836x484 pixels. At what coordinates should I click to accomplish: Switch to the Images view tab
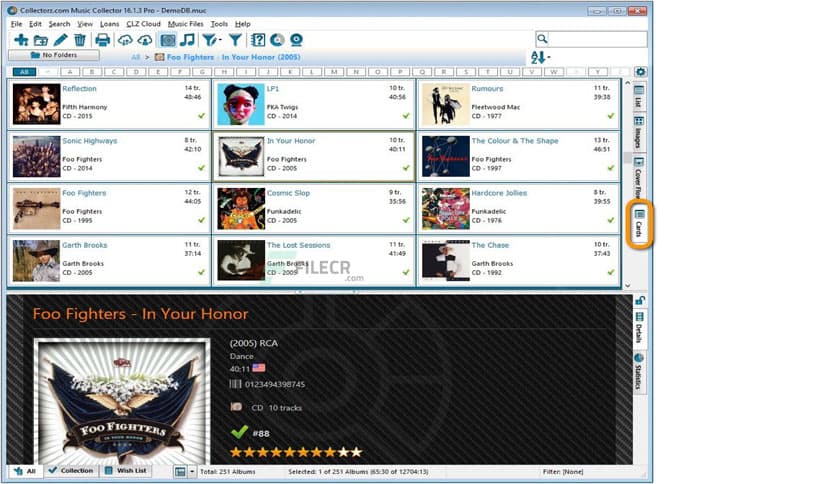(x=638, y=132)
